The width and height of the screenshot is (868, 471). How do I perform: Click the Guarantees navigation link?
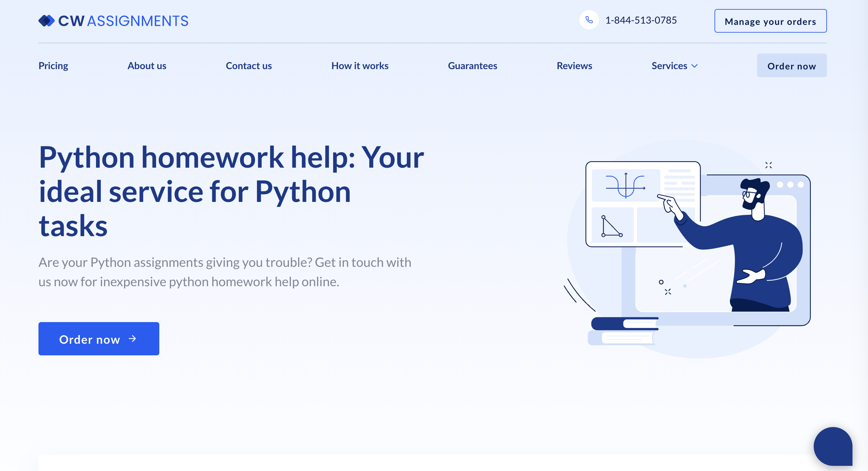point(473,65)
